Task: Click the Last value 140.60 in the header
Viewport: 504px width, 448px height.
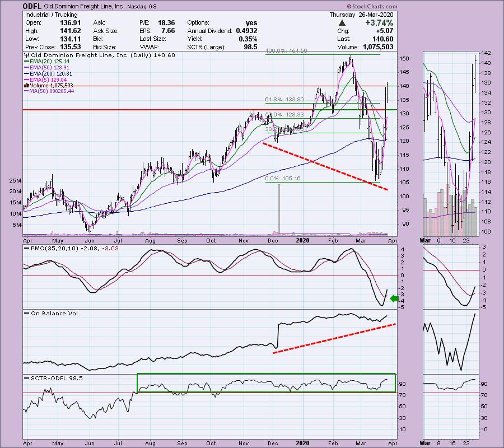Action: point(382,39)
